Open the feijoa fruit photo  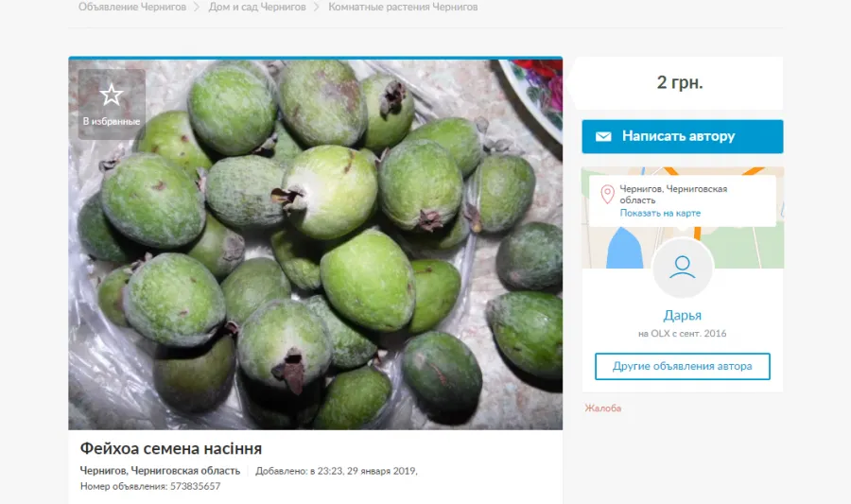pyautogui.click(x=315, y=244)
